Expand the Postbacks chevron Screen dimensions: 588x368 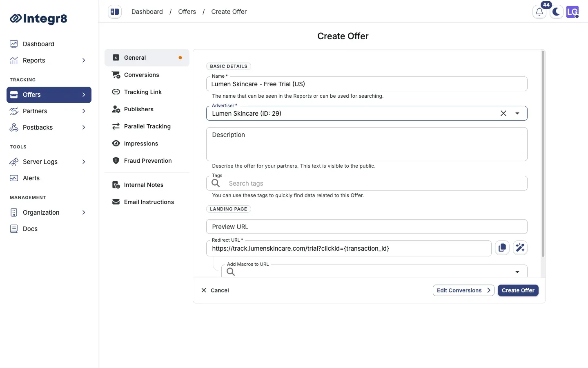click(84, 128)
